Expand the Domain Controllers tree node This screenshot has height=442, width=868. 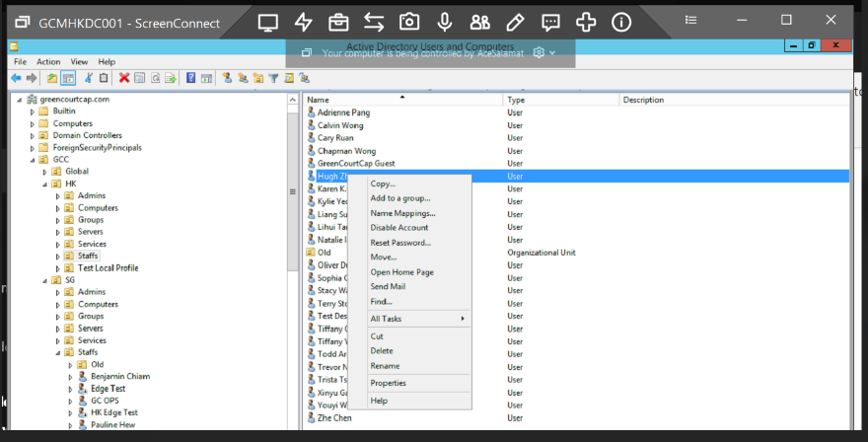[33, 136]
